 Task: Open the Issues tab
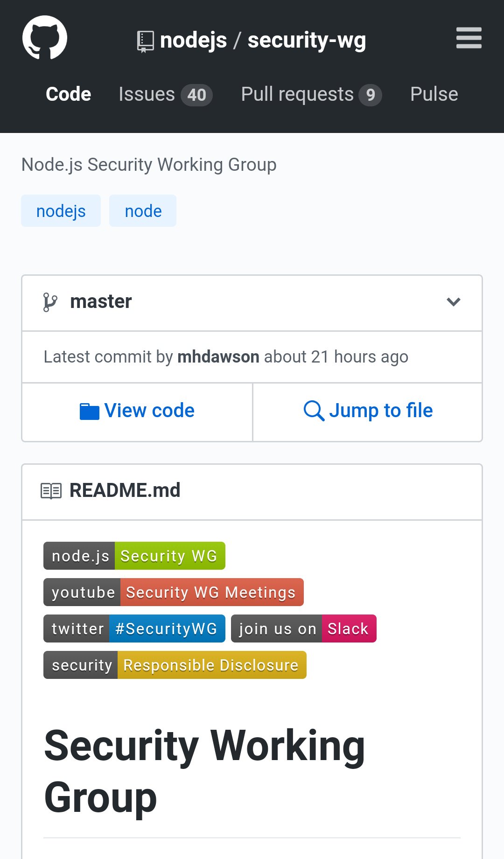pos(165,95)
